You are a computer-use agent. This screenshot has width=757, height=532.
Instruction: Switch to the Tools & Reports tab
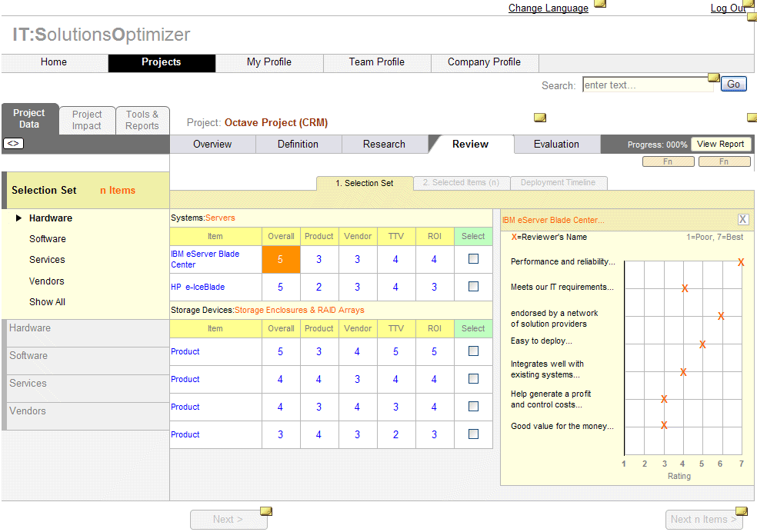click(x=142, y=120)
